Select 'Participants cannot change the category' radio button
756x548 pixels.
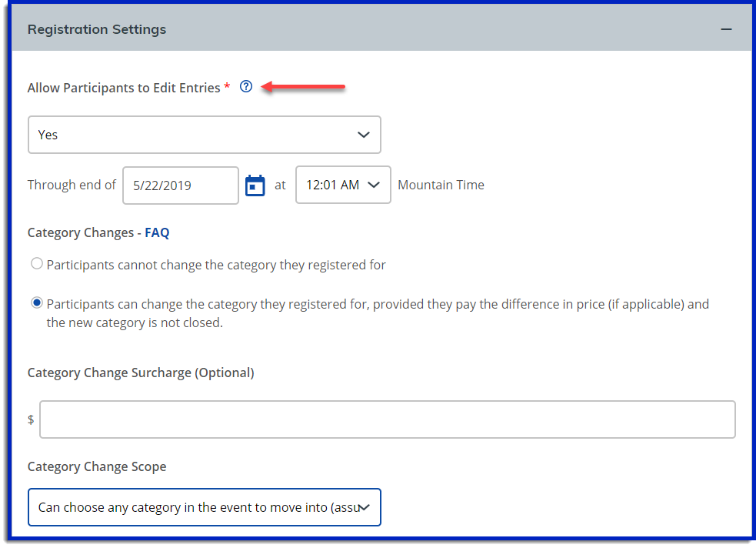36,264
